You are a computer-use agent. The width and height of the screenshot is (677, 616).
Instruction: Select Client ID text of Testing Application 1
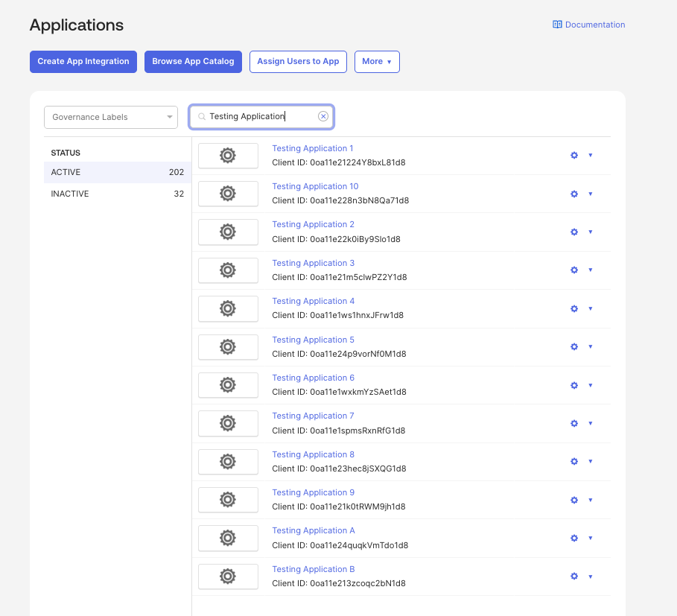pyautogui.click(x=338, y=162)
